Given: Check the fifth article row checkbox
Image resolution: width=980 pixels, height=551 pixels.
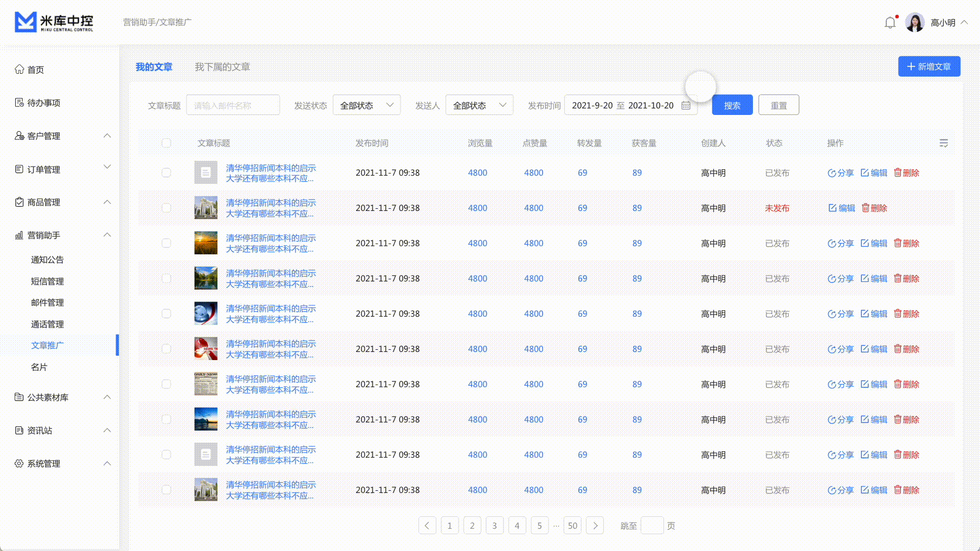Looking at the screenshot, I should [x=166, y=314].
